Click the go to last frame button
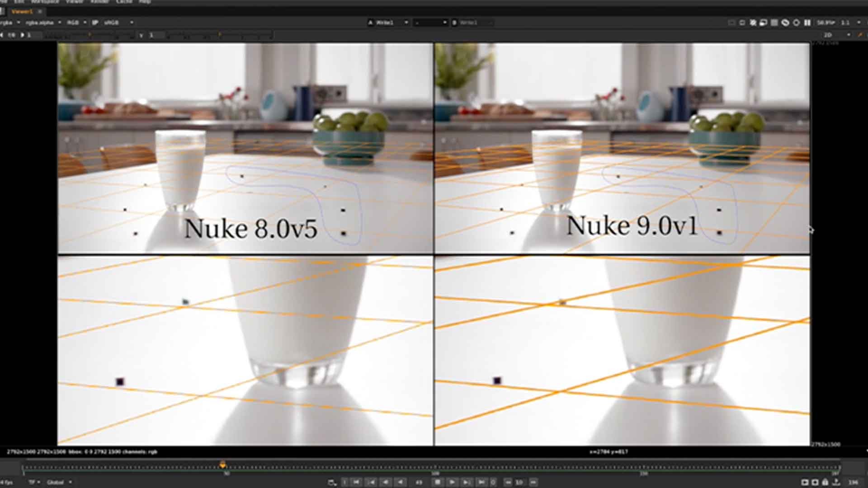This screenshot has width=868, height=488. point(482,482)
